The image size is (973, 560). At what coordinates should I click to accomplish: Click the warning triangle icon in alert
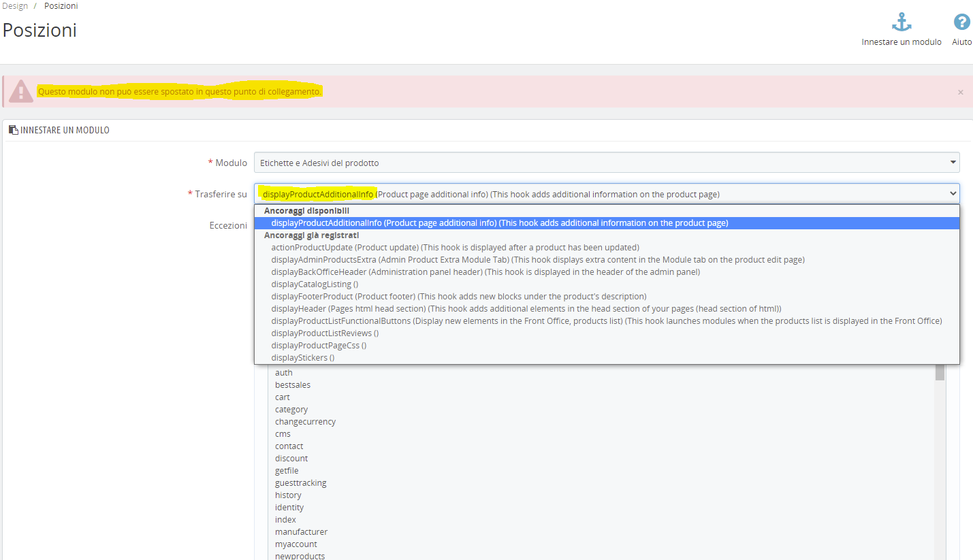point(21,91)
